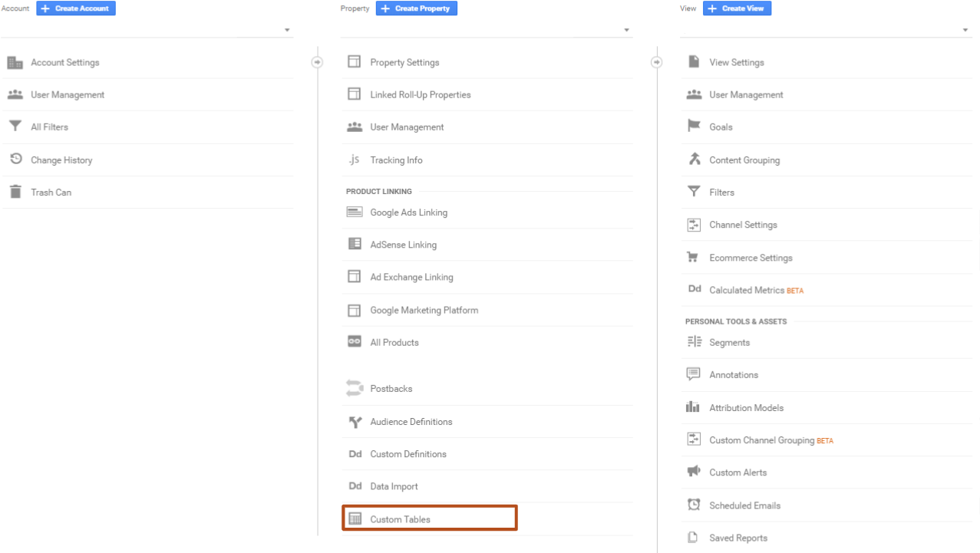
Task: Open Calculated Metrics beta link
Action: pyautogui.click(x=746, y=290)
